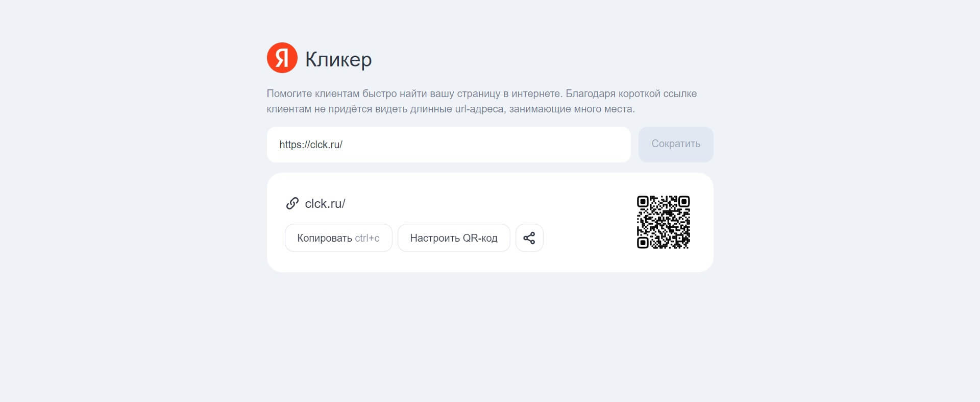
Task: Focus the URL input containing https://clck.ru/
Action: click(x=449, y=145)
